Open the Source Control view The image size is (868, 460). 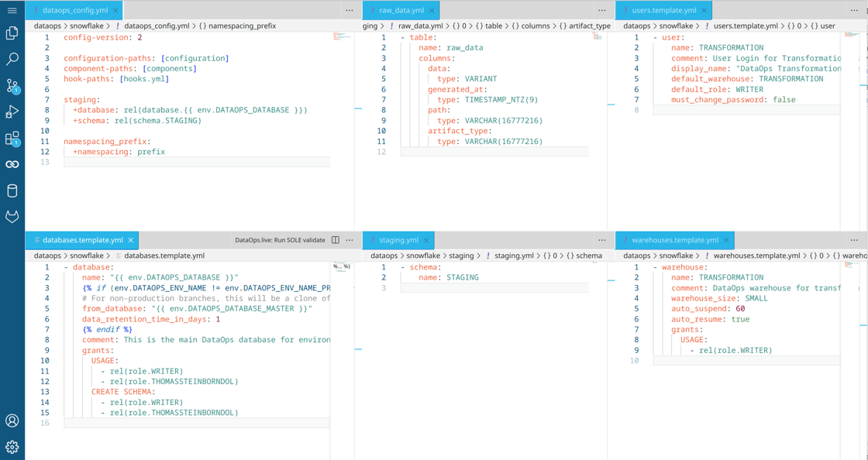(12, 86)
